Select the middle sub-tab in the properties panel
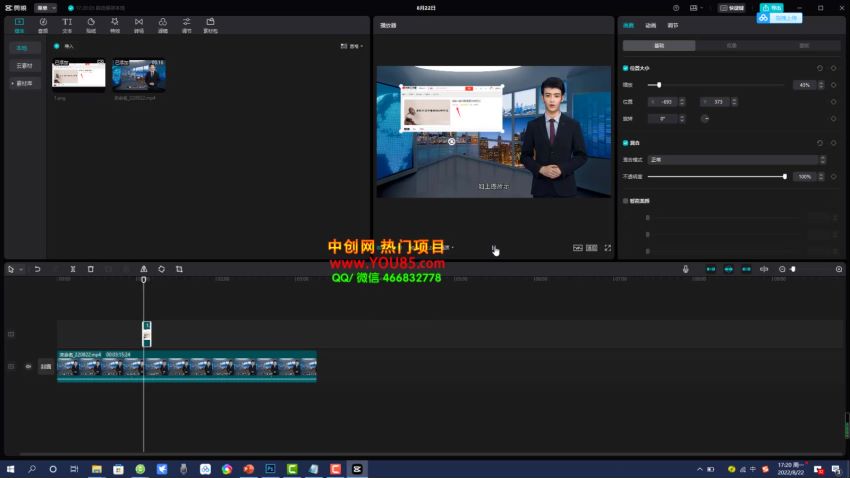Screen dimensions: 850x478 (731, 46)
